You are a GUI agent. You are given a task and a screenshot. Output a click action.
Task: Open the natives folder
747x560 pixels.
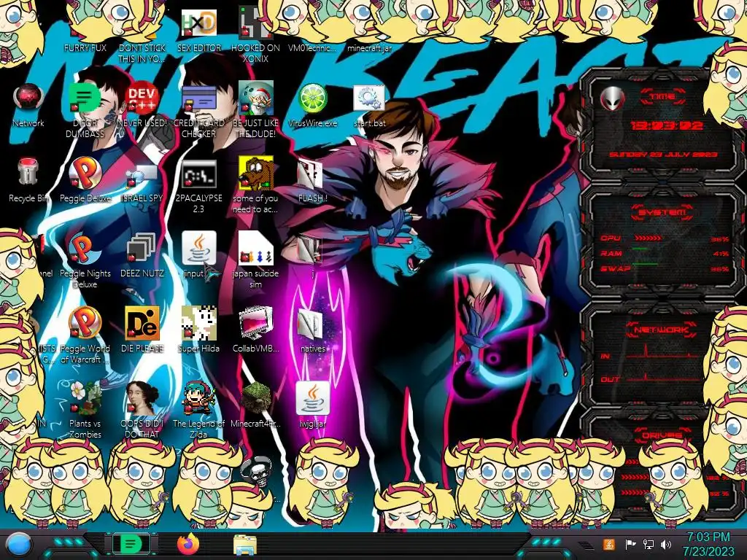[311, 323]
